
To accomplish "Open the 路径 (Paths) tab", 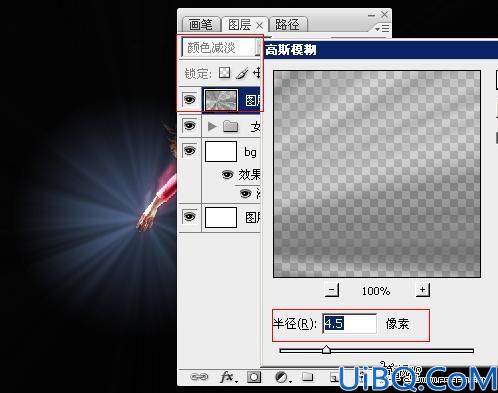I will (x=287, y=25).
